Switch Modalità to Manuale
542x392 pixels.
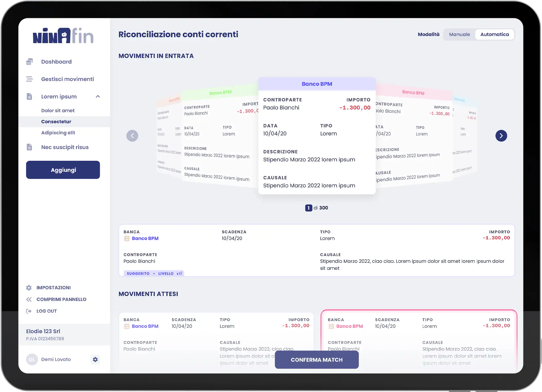pyautogui.click(x=459, y=34)
